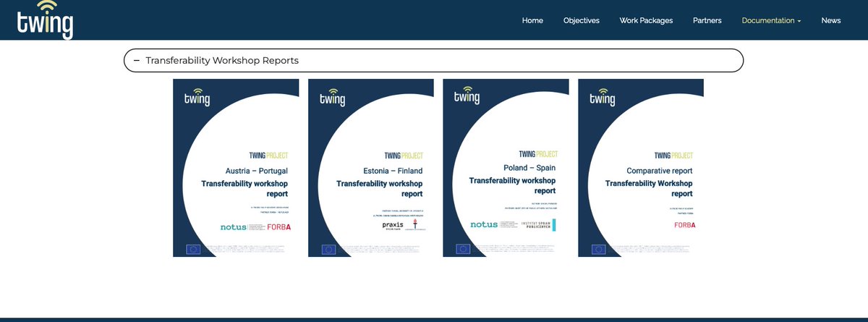Navigate to Work Packages
This screenshot has width=868, height=322.
(x=646, y=20)
